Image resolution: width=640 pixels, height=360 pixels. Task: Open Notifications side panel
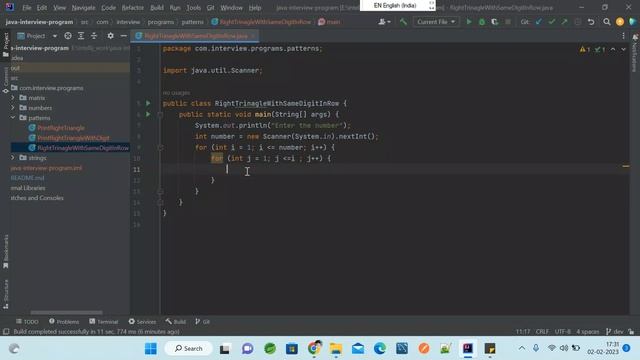point(635,53)
